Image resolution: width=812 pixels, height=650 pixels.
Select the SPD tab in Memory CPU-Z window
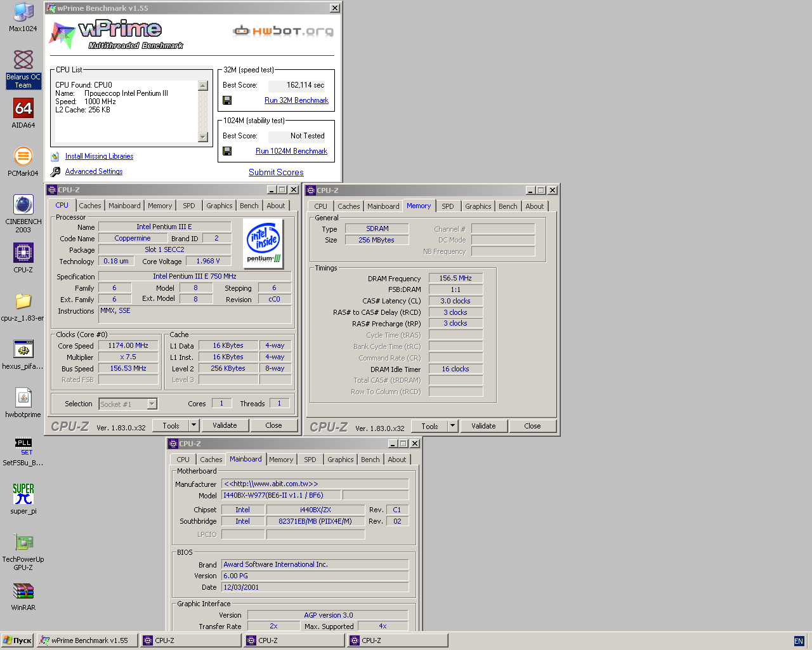click(x=448, y=206)
